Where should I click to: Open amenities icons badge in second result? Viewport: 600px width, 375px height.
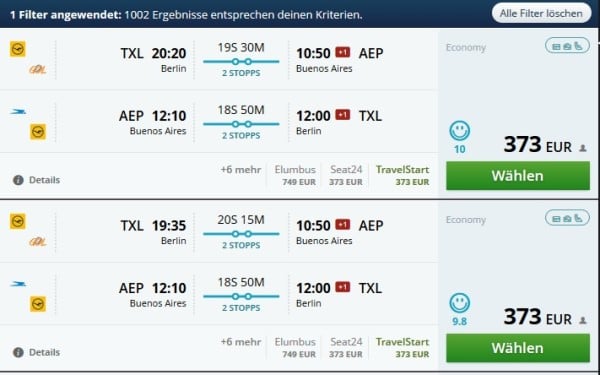coord(567,218)
